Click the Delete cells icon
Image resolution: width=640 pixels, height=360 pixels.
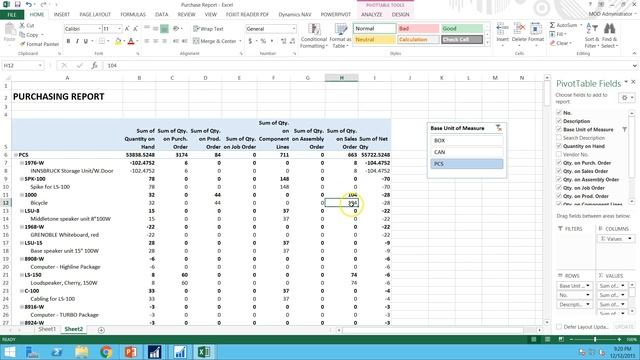click(x=519, y=29)
